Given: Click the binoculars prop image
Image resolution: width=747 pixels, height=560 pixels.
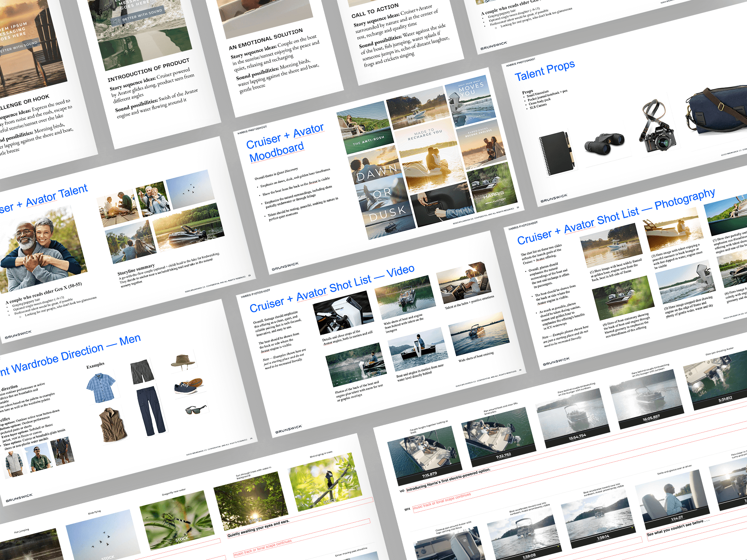Looking at the screenshot, I should coord(604,144).
